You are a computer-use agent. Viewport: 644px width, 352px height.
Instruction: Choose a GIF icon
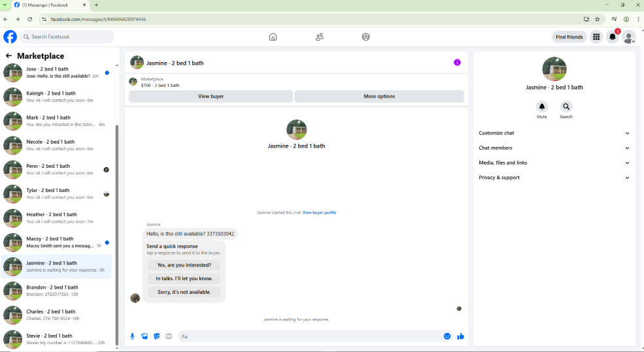[x=169, y=336]
